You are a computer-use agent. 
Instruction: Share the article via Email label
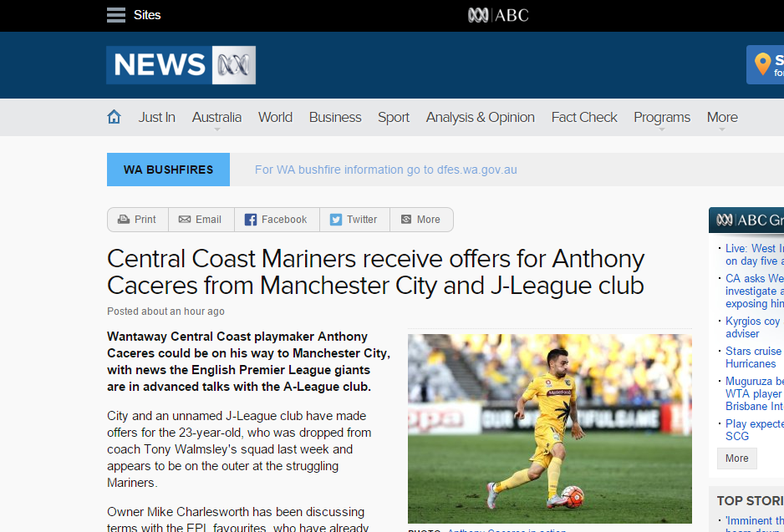[208, 220]
